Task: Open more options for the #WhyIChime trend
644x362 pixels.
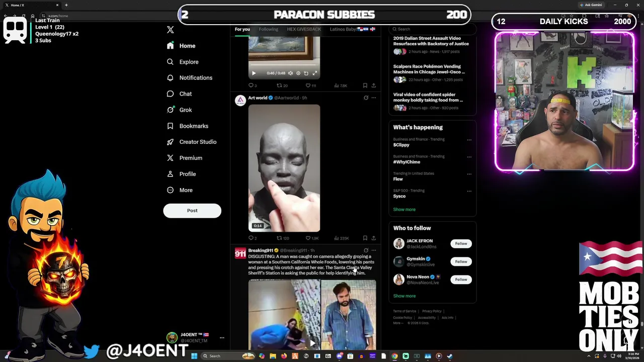Action: (x=469, y=157)
